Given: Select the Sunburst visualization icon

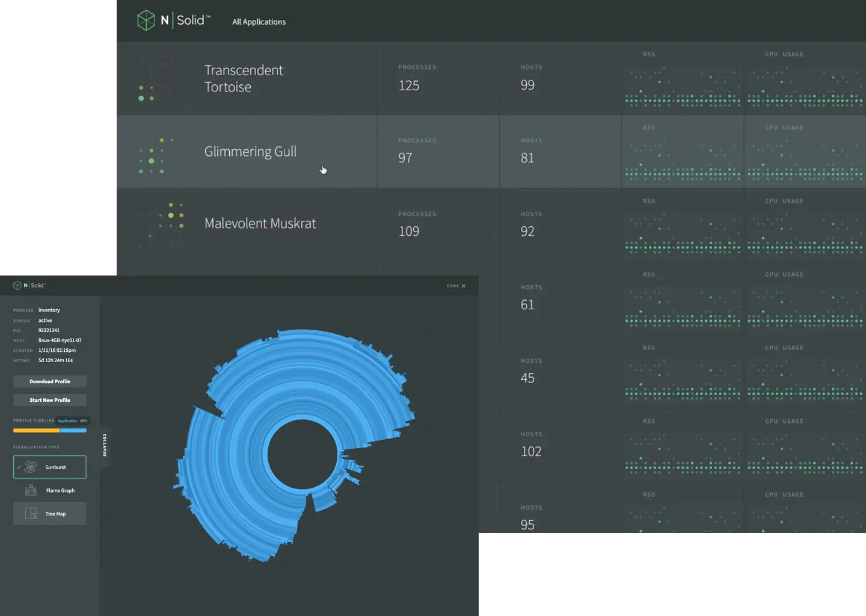Looking at the screenshot, I should pyautogui.click(x=29, y=467).
